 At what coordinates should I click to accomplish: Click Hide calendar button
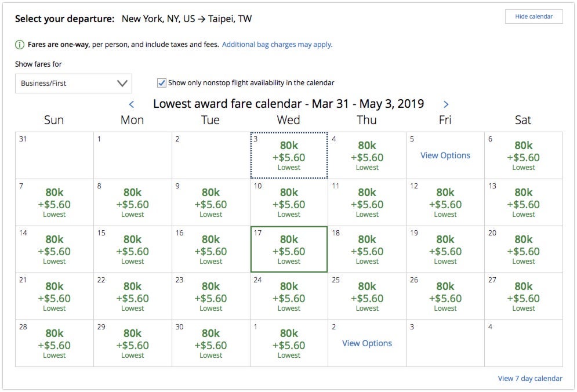coord(534,17)
